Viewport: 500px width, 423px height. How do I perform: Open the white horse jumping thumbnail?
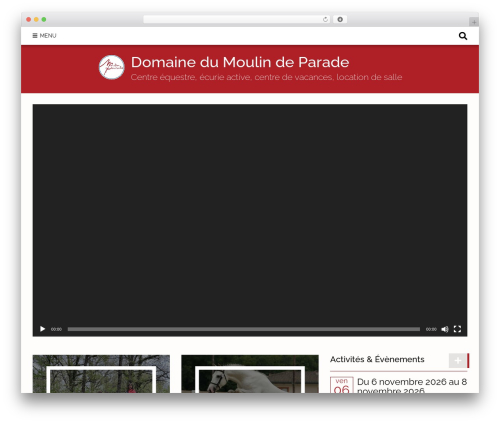(250, 374)
